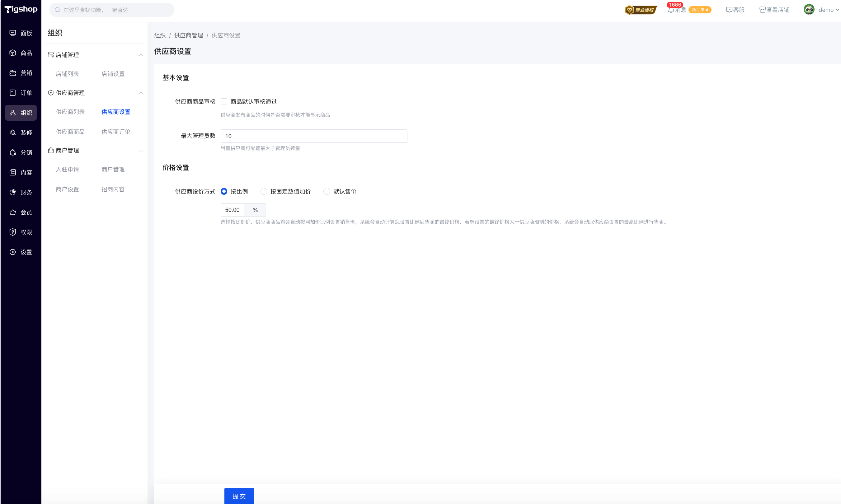841x504 pixels.
Task: Collapse the 店铺管理 menu section
Action: 141,55
